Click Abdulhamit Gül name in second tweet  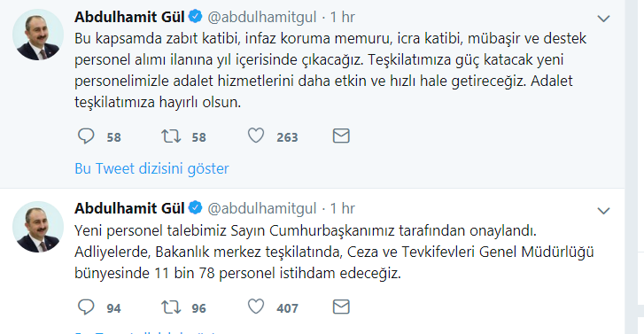129,209
